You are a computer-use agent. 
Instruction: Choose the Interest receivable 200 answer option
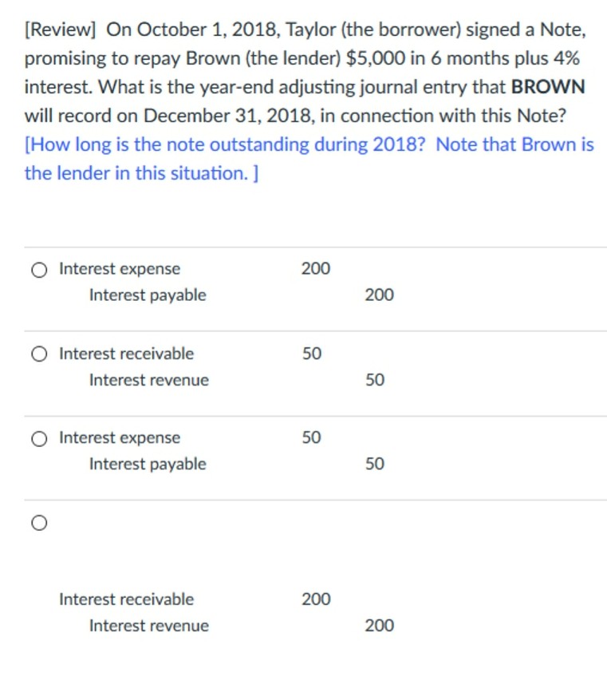(38, 523)
